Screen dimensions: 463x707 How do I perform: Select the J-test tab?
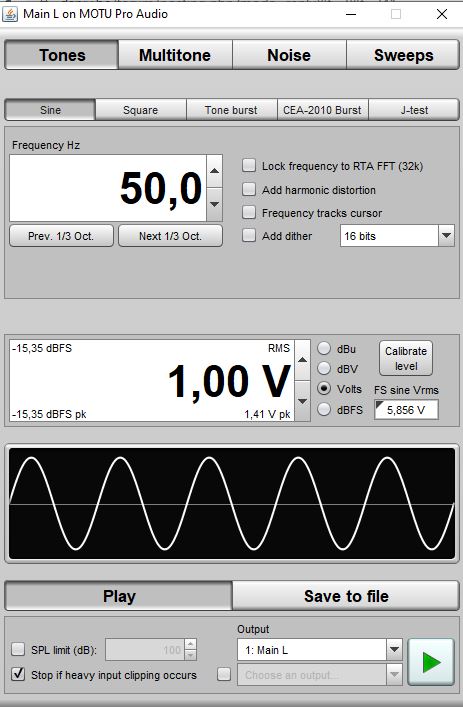[x=414, y=110]
